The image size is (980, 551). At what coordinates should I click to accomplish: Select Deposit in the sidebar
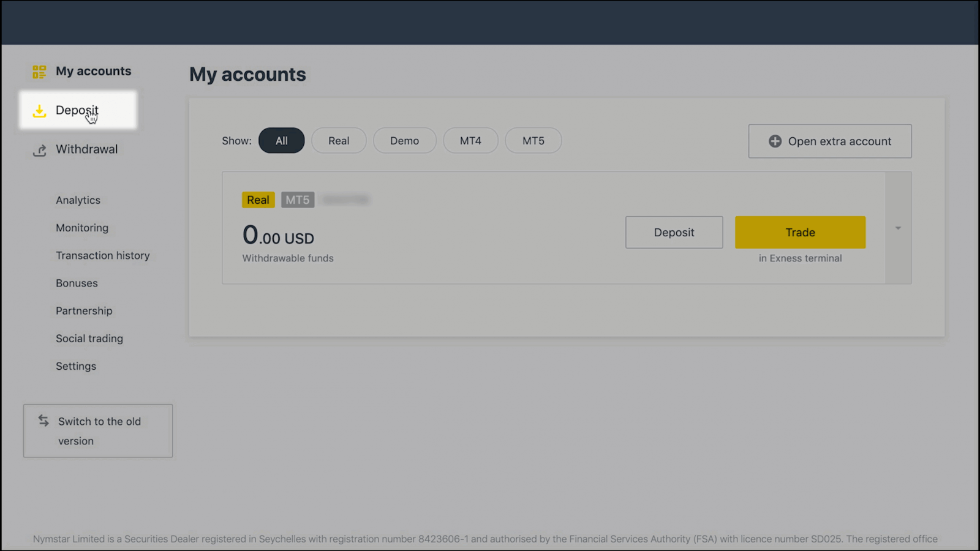click(78, 110)
